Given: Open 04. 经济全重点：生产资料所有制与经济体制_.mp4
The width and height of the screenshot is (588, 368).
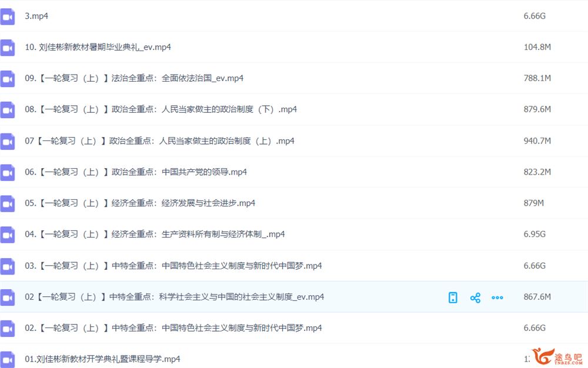Looking at the screenshot, I should (x=155, y=234).
